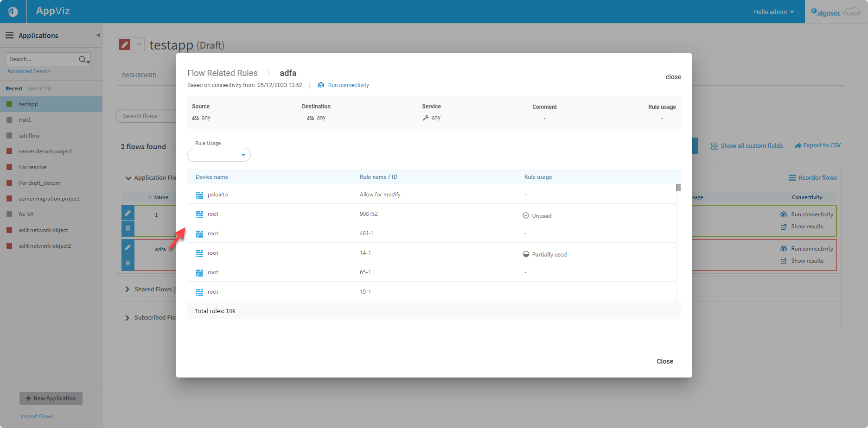Click the search magnifier icon in sidebar
This screenshot has height=428, width=868.
83,59
